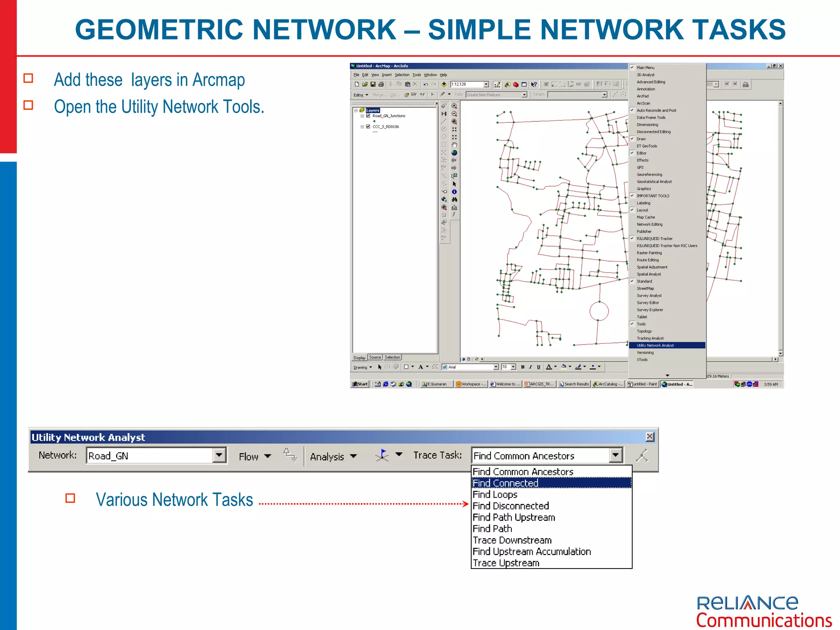The image size is (840, 630).
Task: Select the Measure tool icon
Action: coord(454,207)
